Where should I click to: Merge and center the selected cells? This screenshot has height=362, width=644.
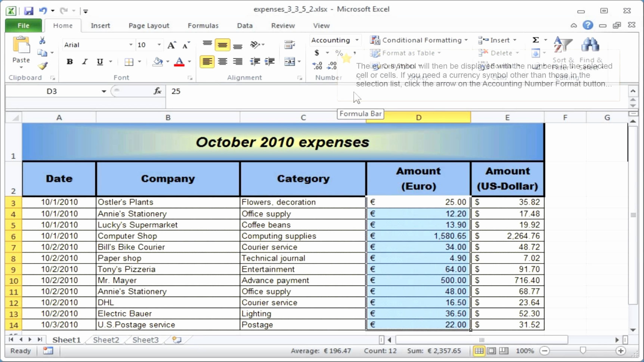pos(291,62)
